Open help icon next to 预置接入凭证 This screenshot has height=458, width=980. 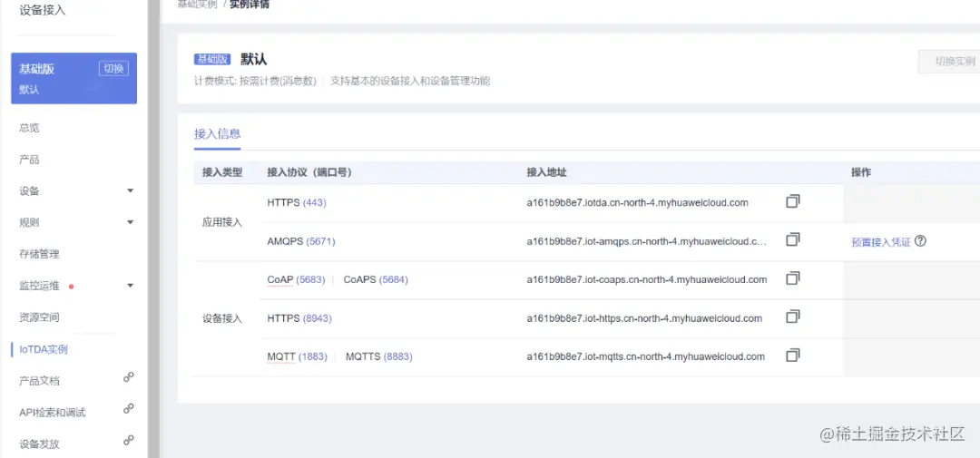920,241
